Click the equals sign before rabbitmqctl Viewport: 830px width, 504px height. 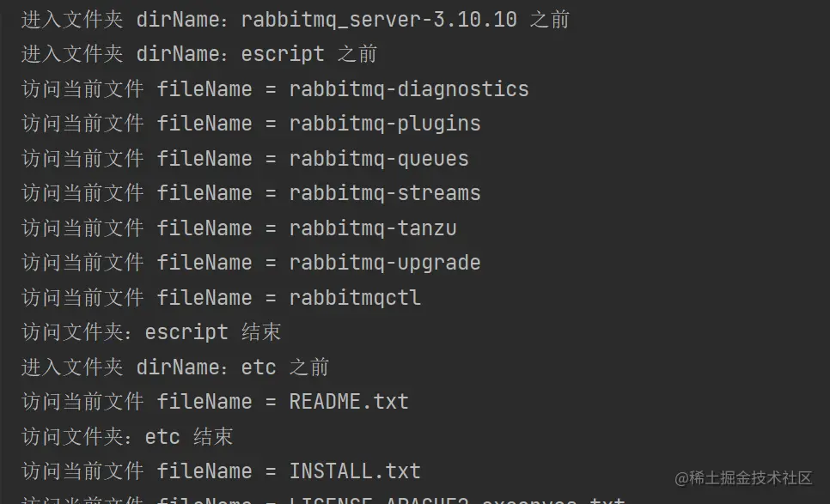271,298
